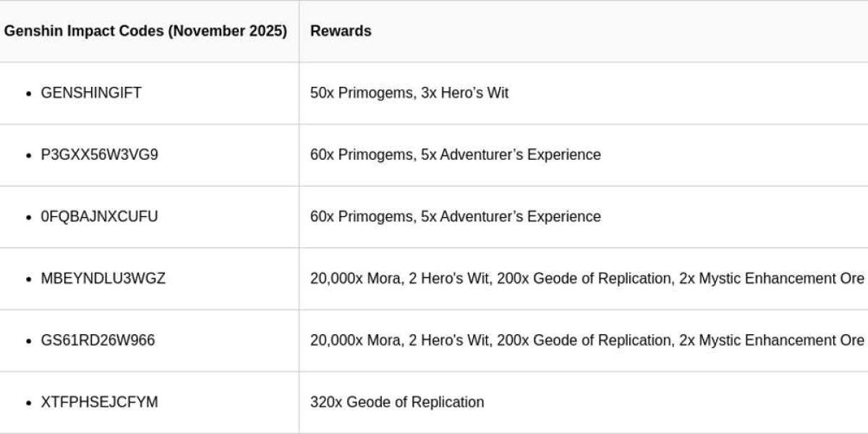Select the reward text beside GS61RD26W966
Screen dimensions: 868x434
587,341
